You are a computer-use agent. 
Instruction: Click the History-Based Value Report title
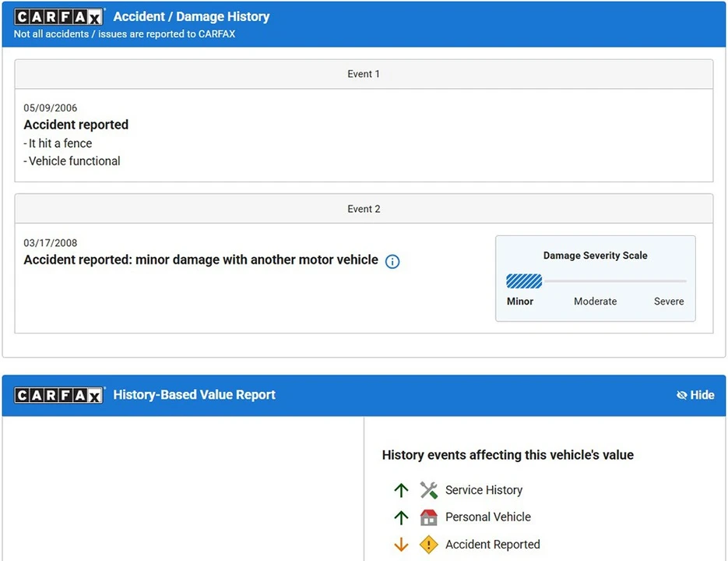[x=194, y=395]
